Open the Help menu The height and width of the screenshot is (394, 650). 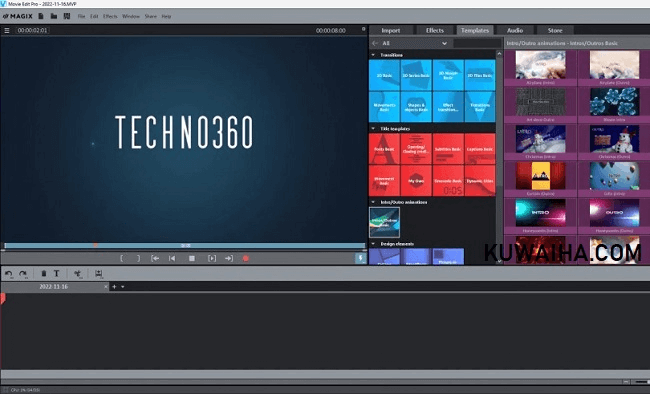tap(166, 16)
